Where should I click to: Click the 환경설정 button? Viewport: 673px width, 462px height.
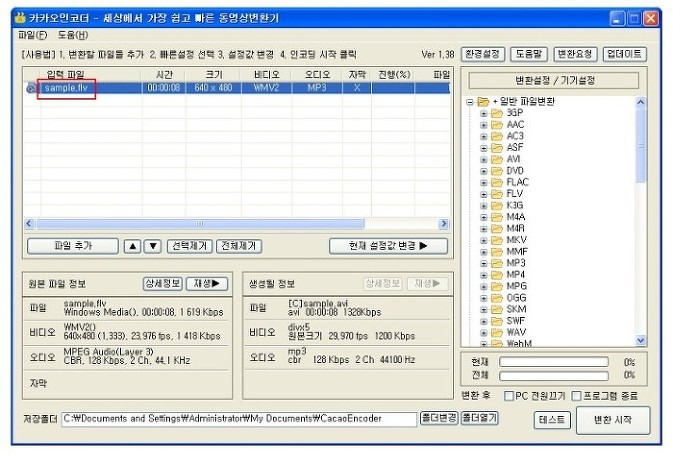click(483, 54)
